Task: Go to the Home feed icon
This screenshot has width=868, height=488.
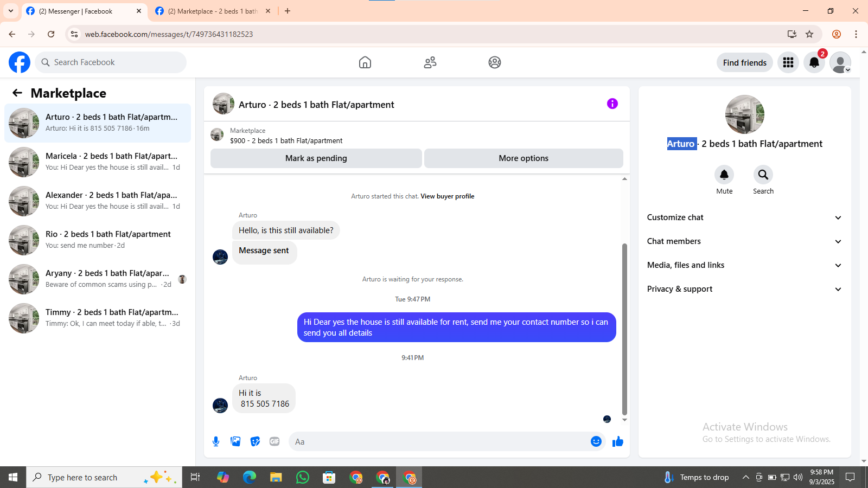Action: [x=365, y=62]
